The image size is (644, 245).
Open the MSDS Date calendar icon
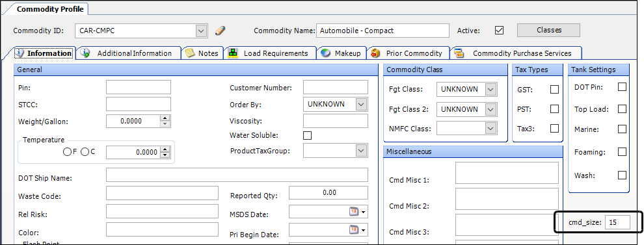354,211
